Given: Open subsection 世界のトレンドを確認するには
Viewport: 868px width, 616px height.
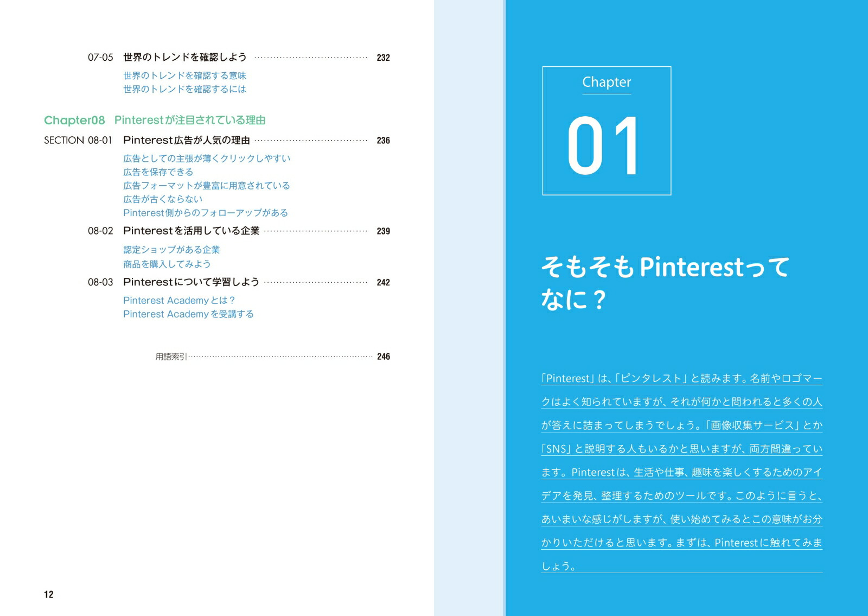Looking at the screenshot, I should coord(184,90).
